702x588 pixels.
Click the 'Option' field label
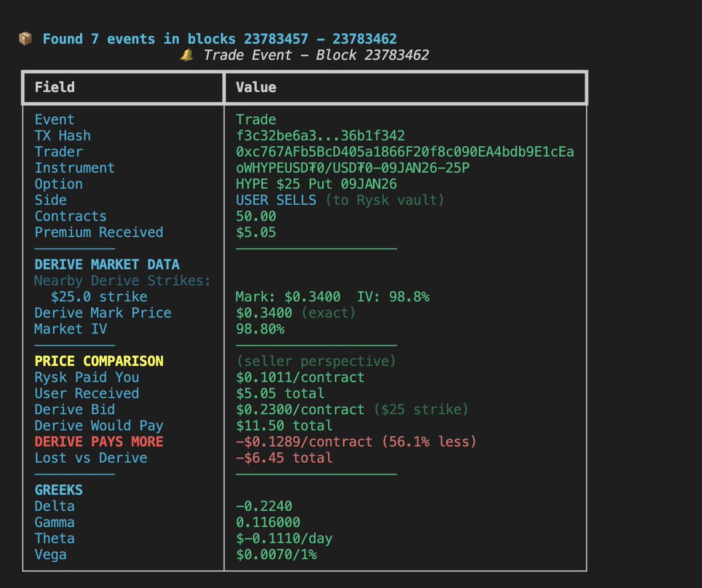tap(58, 184)
